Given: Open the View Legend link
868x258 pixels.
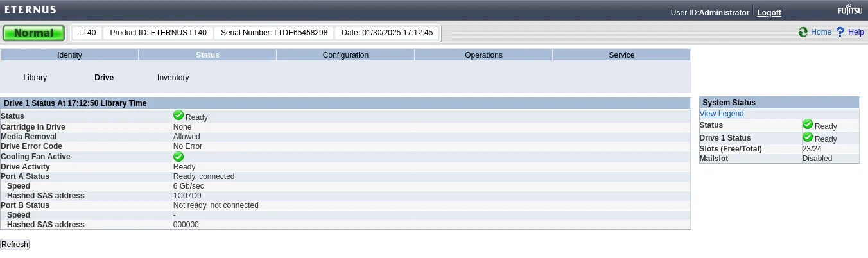Looking at the screenshot, I should pos(722,114).
